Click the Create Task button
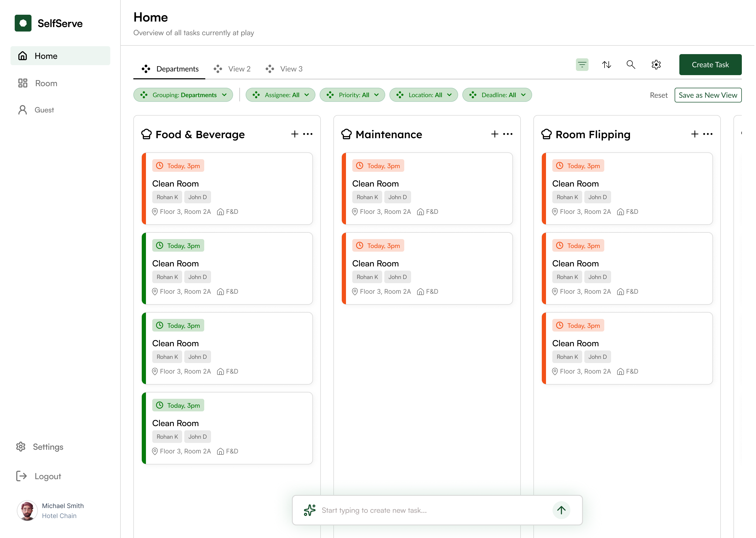This screenshot has width=756, height=538. tap(710, 65)
